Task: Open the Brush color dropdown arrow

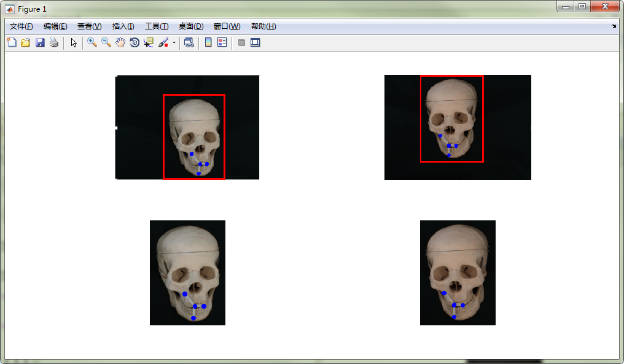Action: 174,42
